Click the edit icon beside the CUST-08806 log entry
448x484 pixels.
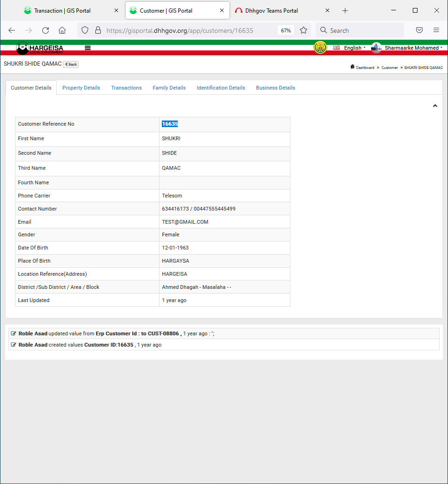click(14, 333)
